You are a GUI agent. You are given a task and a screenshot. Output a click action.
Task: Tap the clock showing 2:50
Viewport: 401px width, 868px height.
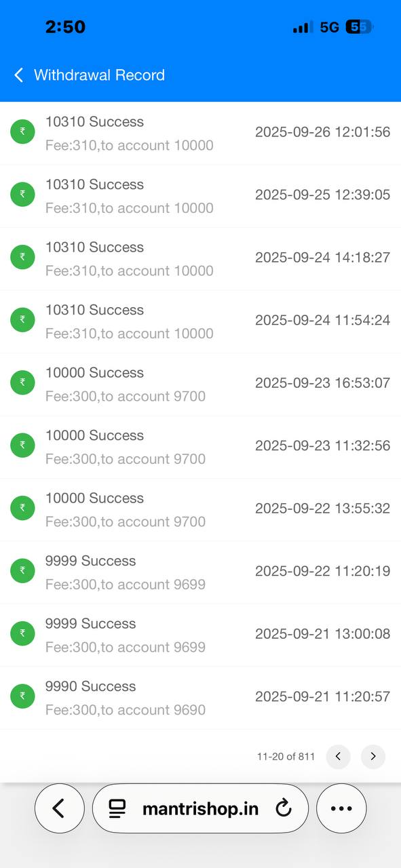pos(65,27)
